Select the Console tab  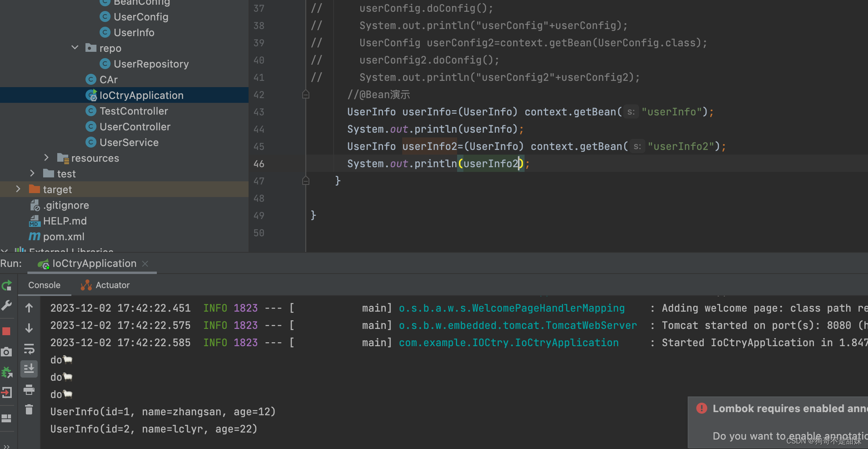[44, 285]
